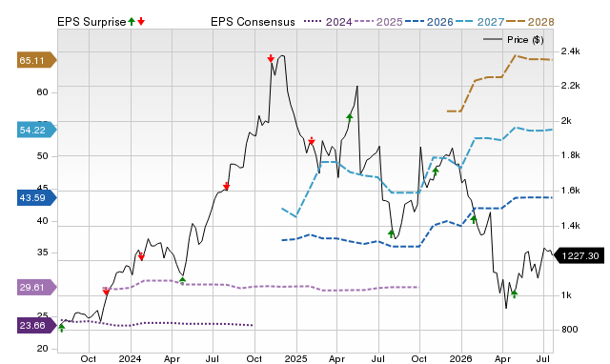Click the 2.2k price axis label
The width and height of the screenshot is (610, 364).
pos(570,86)
